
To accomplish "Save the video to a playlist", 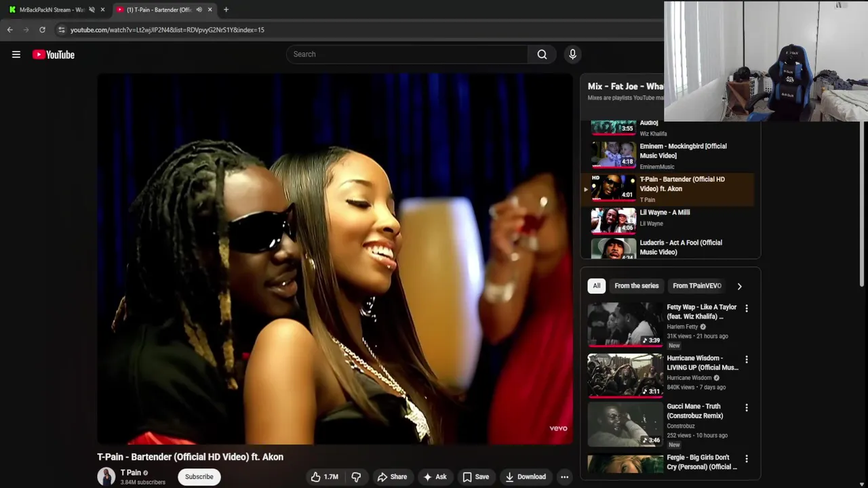I will click(475, 477).
